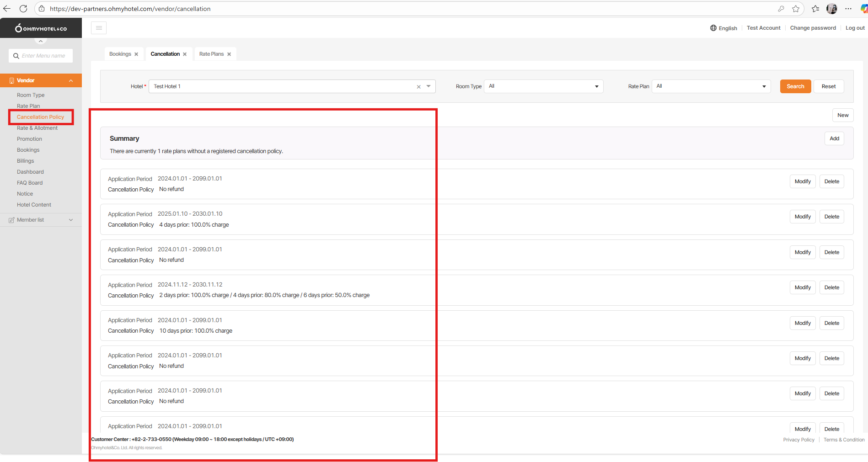Close the Bookings tab
This screenshot has height=462, width=868.
136,54
